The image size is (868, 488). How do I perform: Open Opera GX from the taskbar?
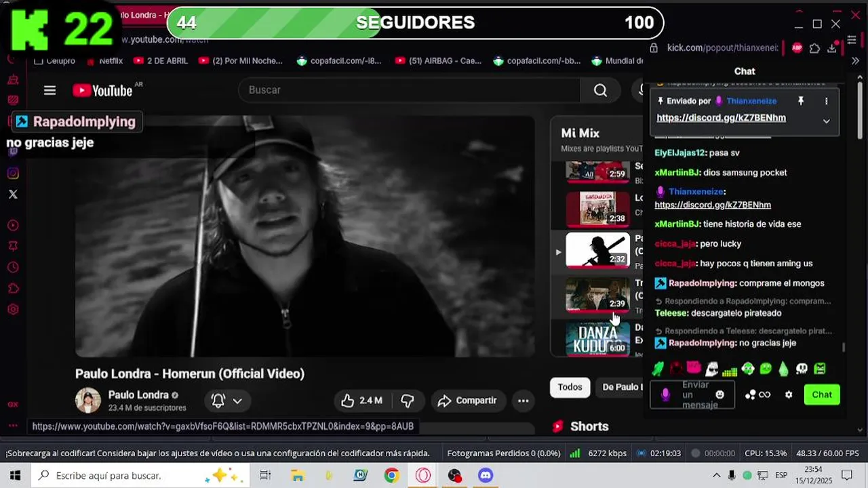423,476
